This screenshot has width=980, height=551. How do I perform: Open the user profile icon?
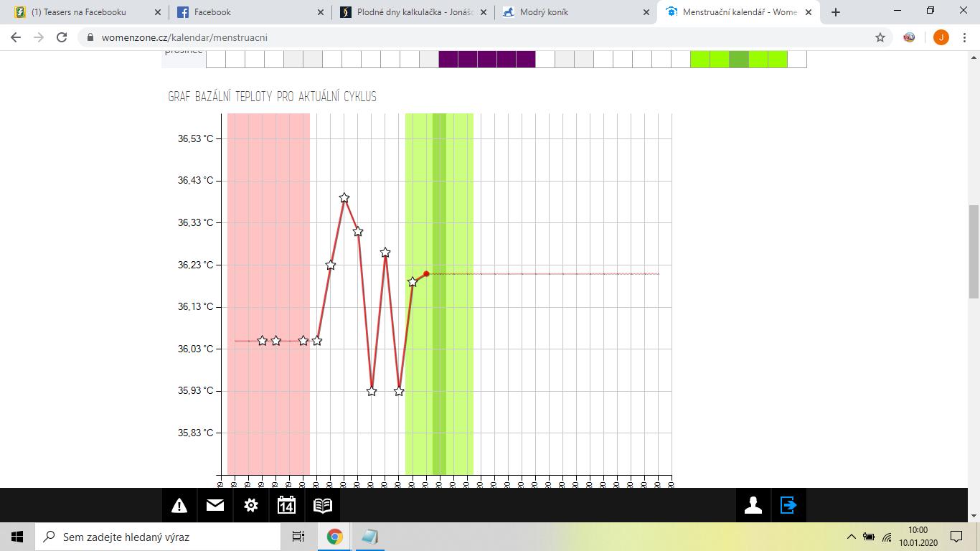point(753,506)
